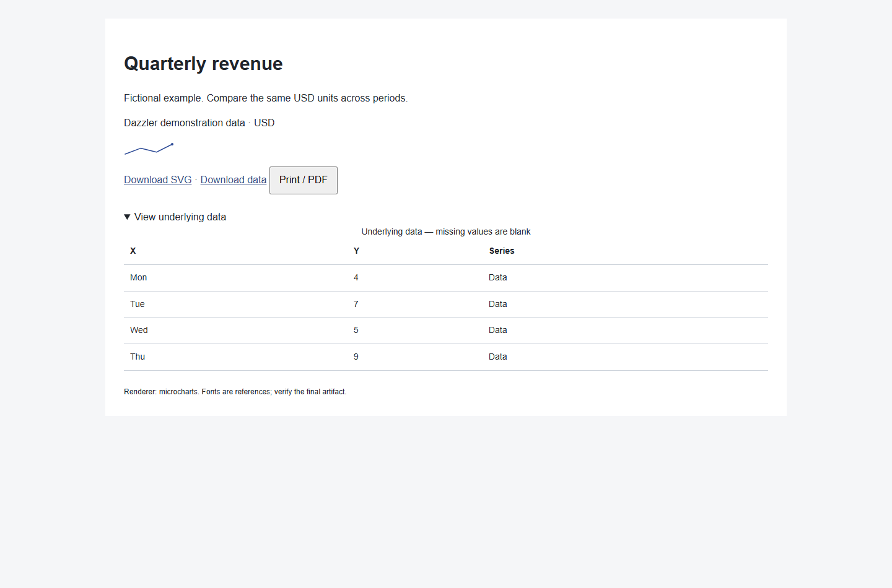Screen dimensions: 892x588
Task: Select Y value 4 in Mon row
Action: click(x=415, y=278)
